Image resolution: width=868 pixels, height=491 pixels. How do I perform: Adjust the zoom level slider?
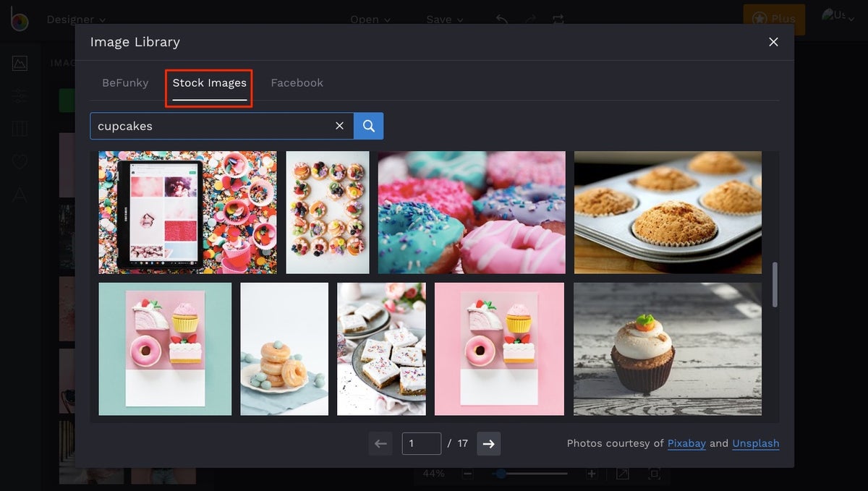(500, 474)
